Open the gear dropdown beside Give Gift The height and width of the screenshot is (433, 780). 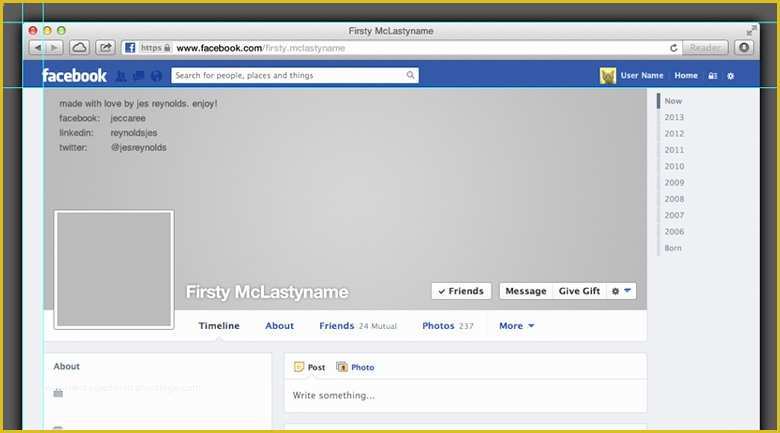tap(621, 291)
